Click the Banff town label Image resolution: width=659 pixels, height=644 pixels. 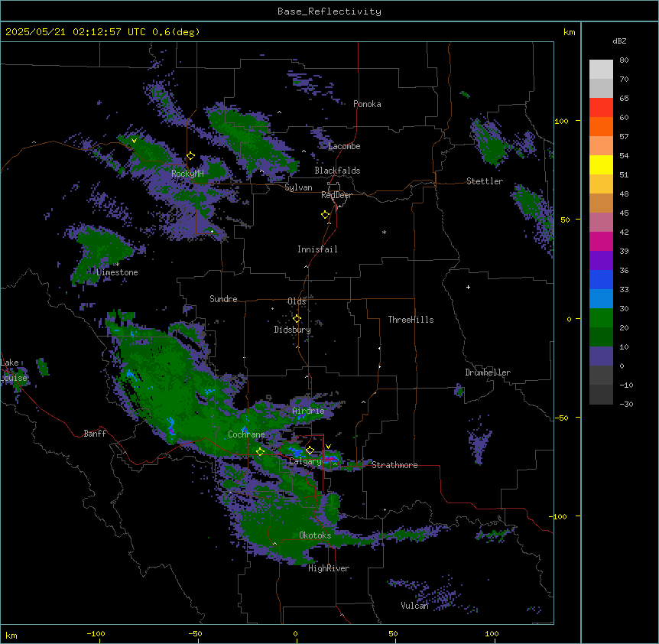[95, 434]
